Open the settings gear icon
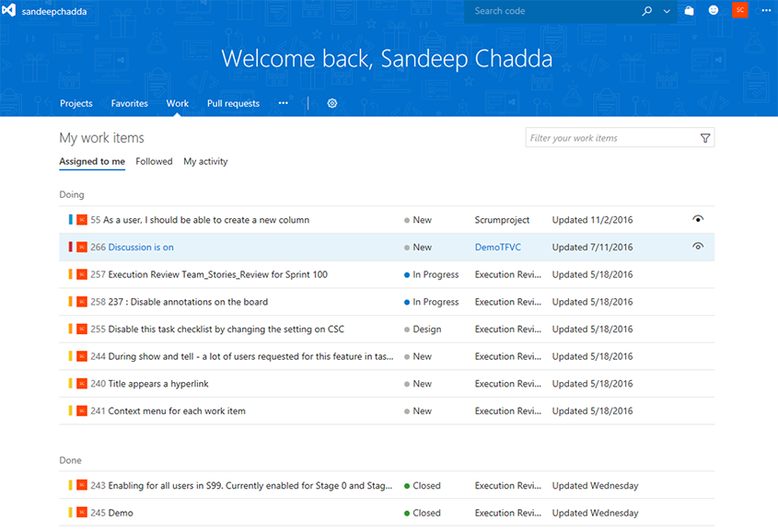 click(332, 103)
